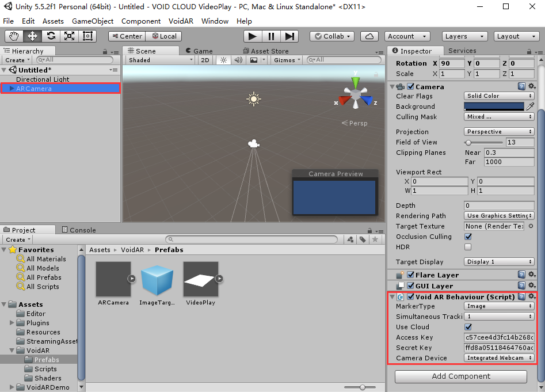Image resolution: width=545 pixels, height=392 pixels.
Task: Open the Background color swatch
Action: 494,106
